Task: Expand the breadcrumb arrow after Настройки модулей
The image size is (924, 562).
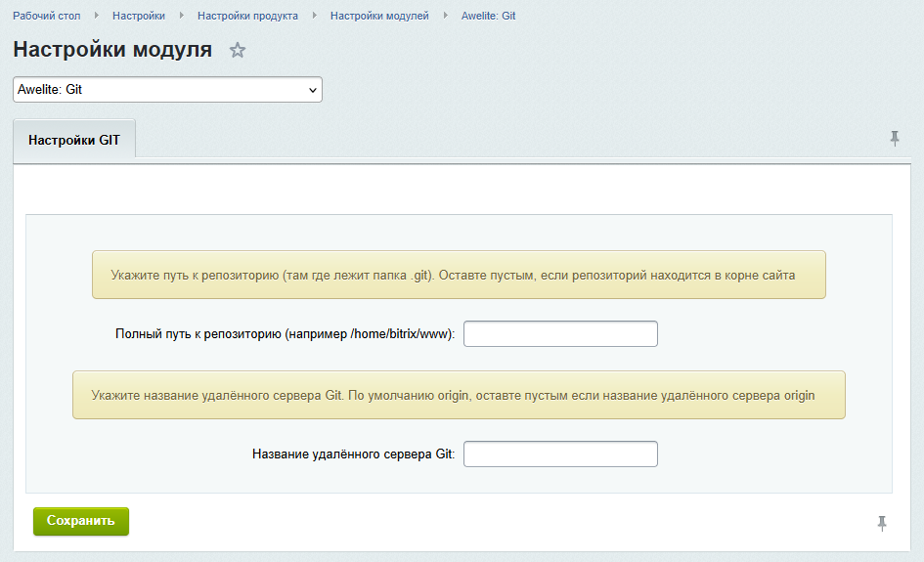Action: tap(446, 16)
